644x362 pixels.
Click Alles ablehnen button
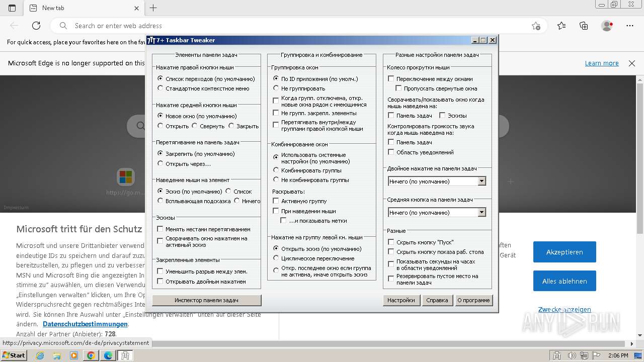(x=565, y=281)
